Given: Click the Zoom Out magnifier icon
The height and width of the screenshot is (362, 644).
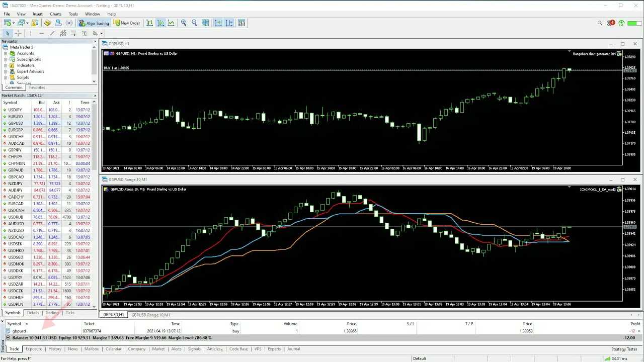Looking at the screenshot, I should tap(194, 23).
